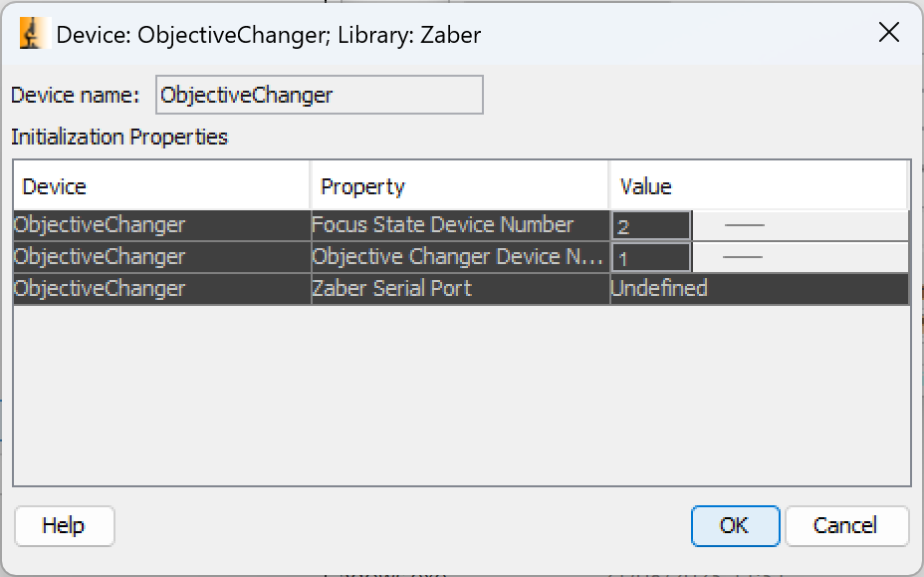This screenshot has width=924, height=577.
Task: Click the Help button
Action: (x=65, y=525)
